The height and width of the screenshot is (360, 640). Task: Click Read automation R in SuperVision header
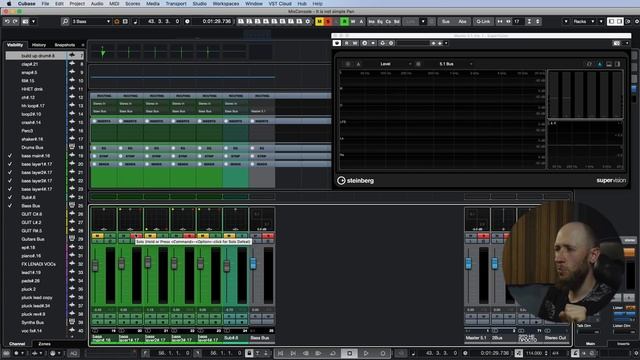coord(347,43)
